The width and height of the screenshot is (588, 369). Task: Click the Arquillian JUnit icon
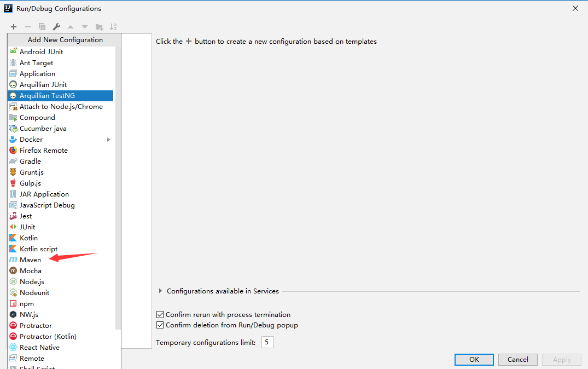13,84
